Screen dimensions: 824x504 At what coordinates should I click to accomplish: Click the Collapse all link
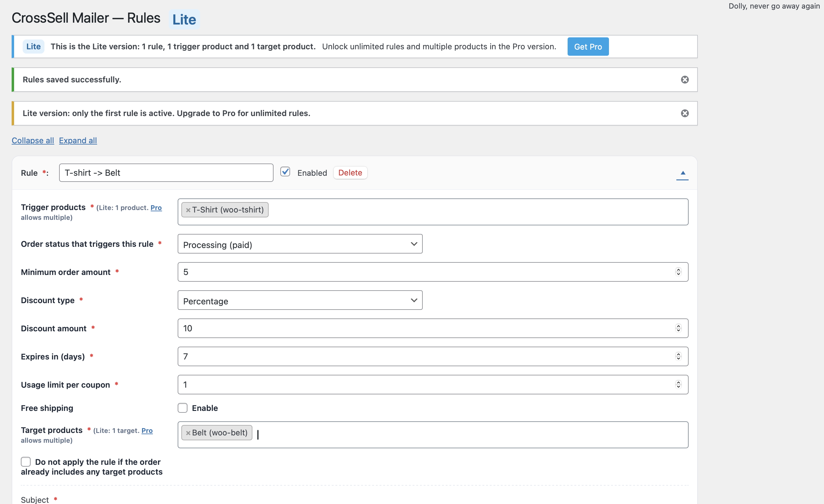coord(32,140)
